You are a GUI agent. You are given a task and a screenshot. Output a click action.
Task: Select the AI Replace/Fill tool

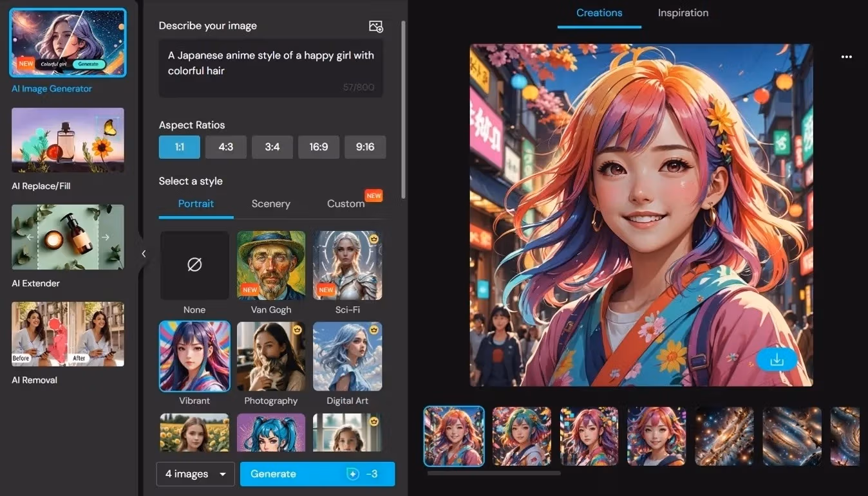click(67, 140)
